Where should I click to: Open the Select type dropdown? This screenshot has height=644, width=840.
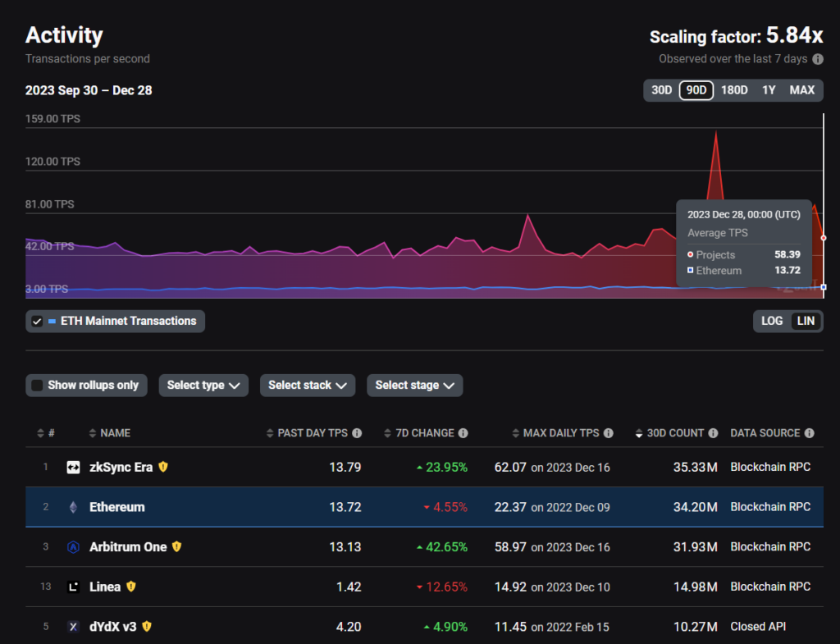203,386
